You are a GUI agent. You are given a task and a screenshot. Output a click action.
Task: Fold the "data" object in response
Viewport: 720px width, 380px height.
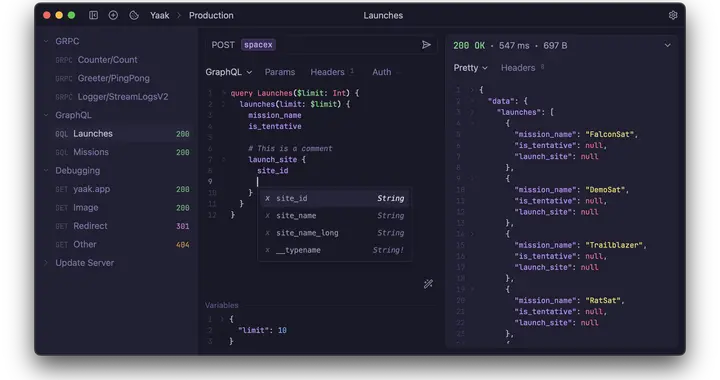[x=472, y=101]
